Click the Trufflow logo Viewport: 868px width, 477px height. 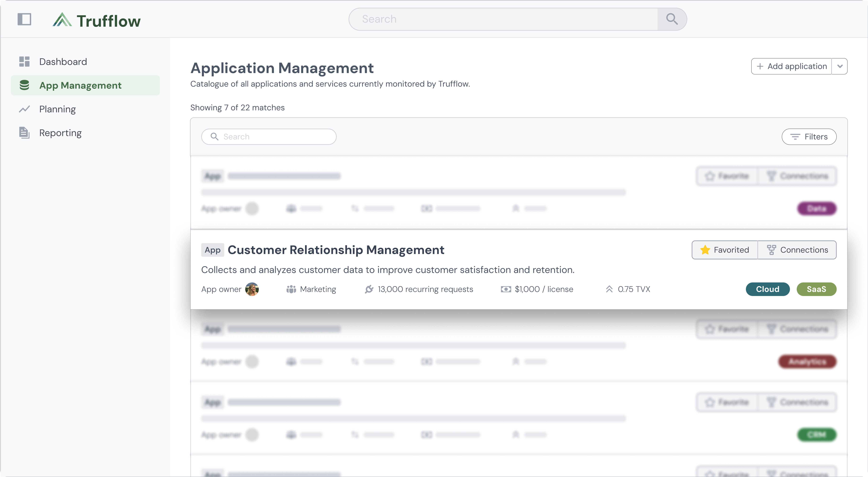(97, 20)
